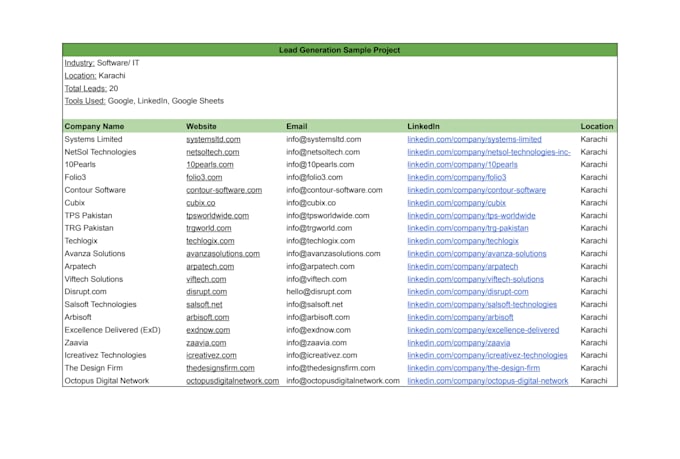Select the hello@disrupt.com email cell
680x459 pixels.
[x=319, y=292]
